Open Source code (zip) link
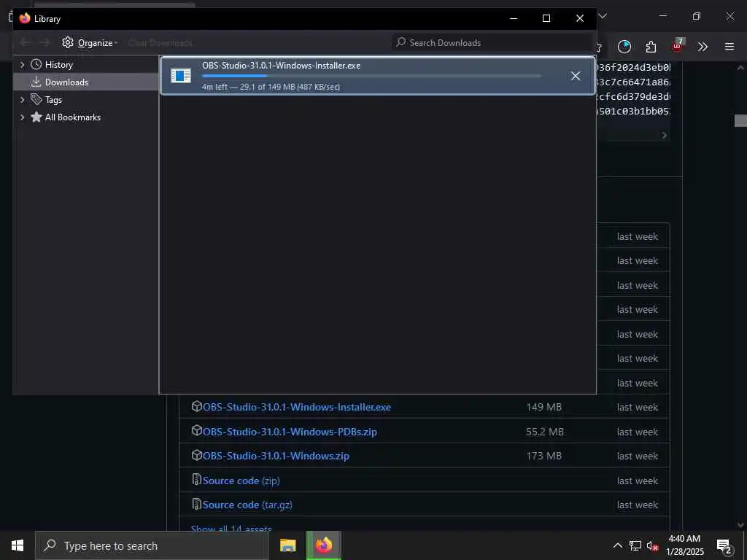Viewport: 747px width, 560px height. 241,481
